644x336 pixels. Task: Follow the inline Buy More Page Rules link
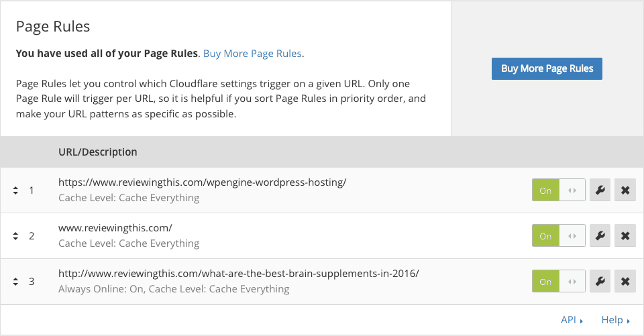(252, 54)
